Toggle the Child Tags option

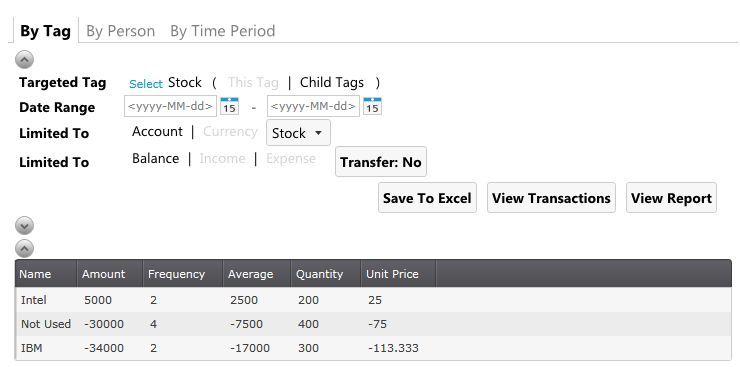pyautogui.click(x=332, y=83)
